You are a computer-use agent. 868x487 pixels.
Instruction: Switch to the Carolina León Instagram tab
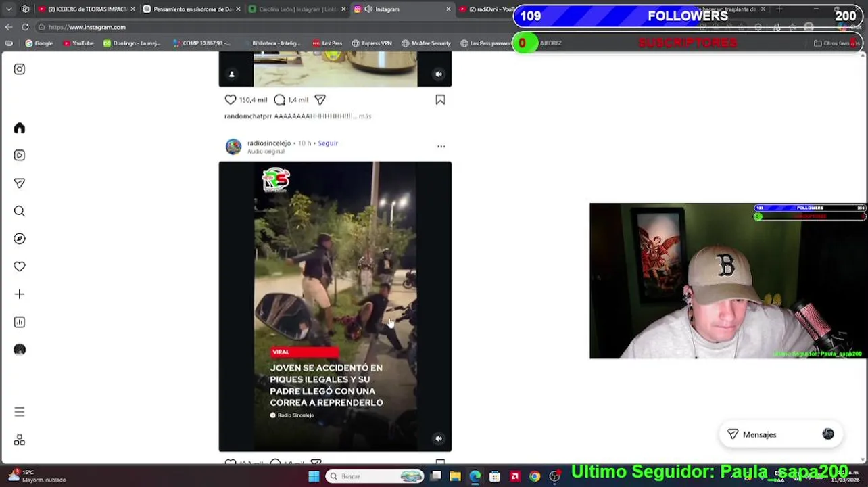pyautogui.click(x=297, y=9)
